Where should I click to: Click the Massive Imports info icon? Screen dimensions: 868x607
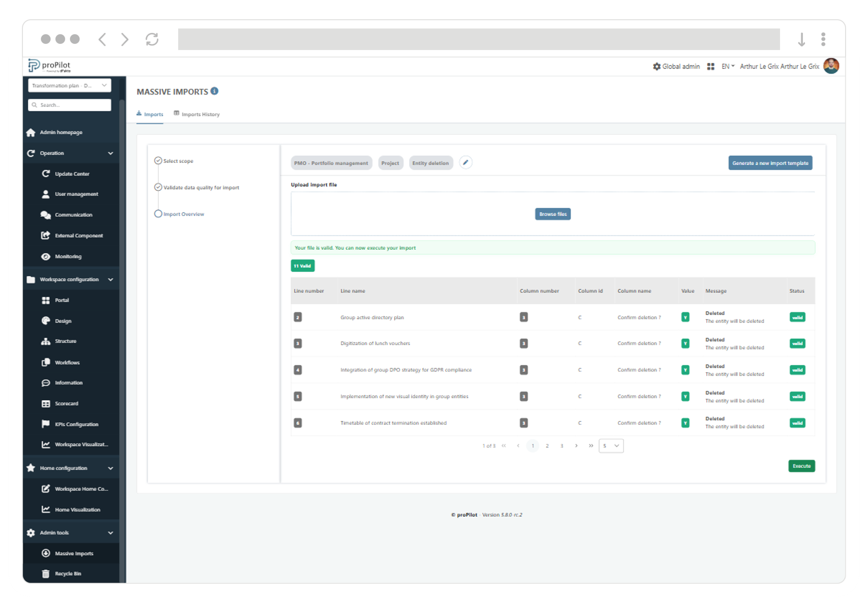(215, 91)
